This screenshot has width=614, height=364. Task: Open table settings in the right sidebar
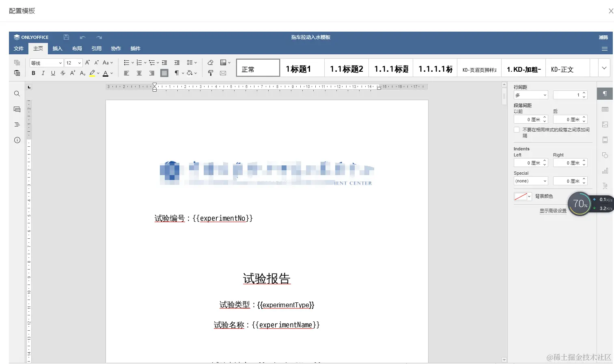pyautogui.click(x=605, y=109)
